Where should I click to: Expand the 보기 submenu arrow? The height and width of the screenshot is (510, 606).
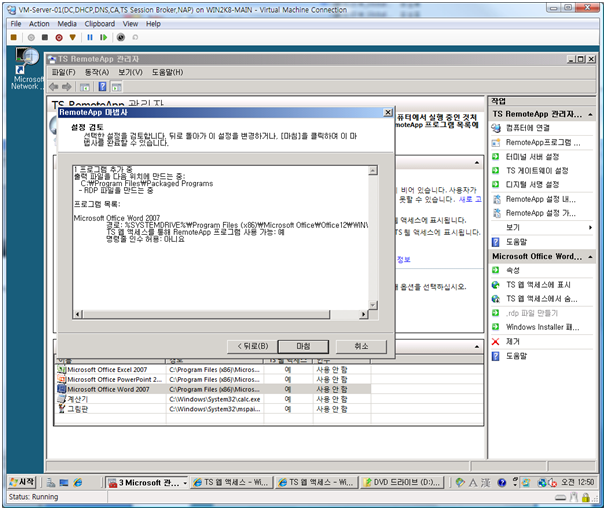590,228
